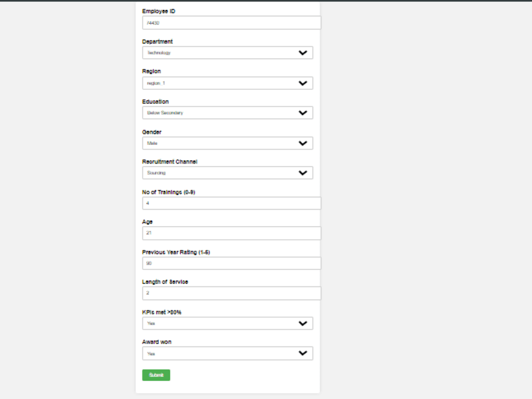Open the Education dropdown showing Below Secondary
Viewport: 532px width, 399px height.
[227, 112]
